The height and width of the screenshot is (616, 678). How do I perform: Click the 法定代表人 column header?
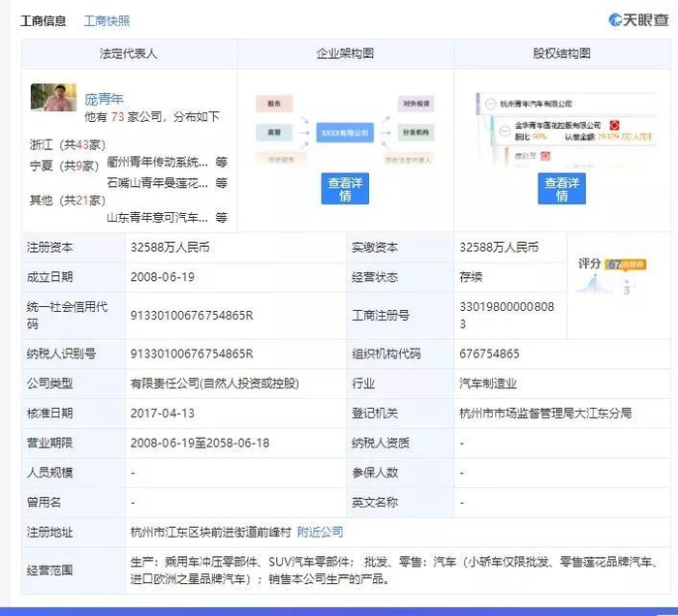(129, 53)
